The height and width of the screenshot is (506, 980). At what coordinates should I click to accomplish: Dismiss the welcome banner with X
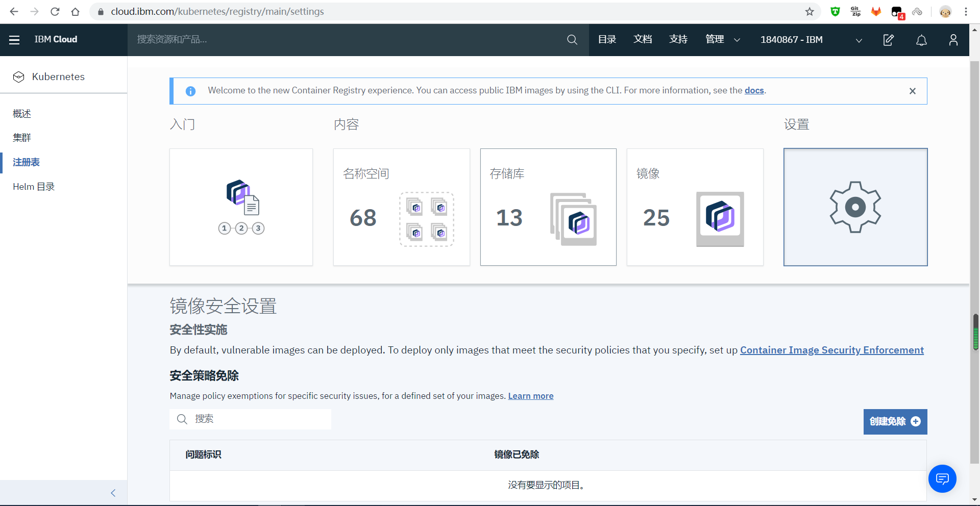[913, 91]
